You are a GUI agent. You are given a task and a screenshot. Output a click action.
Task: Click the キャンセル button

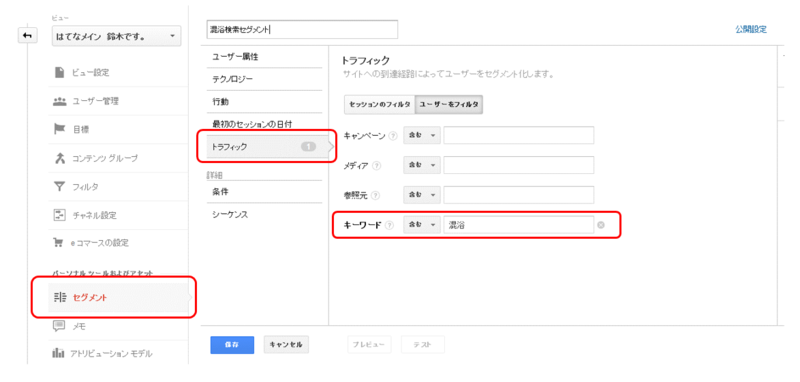[x=286, y=345]
